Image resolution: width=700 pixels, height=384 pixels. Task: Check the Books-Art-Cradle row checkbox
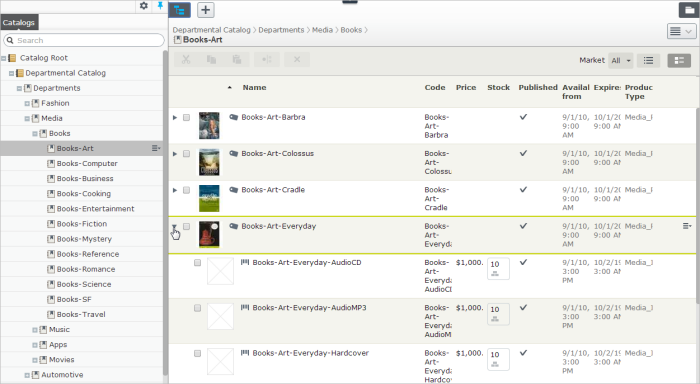click(187, 190)
